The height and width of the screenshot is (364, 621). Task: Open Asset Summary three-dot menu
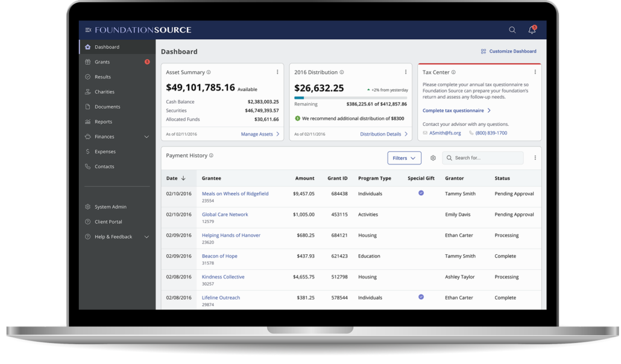[x=277, y=72]
